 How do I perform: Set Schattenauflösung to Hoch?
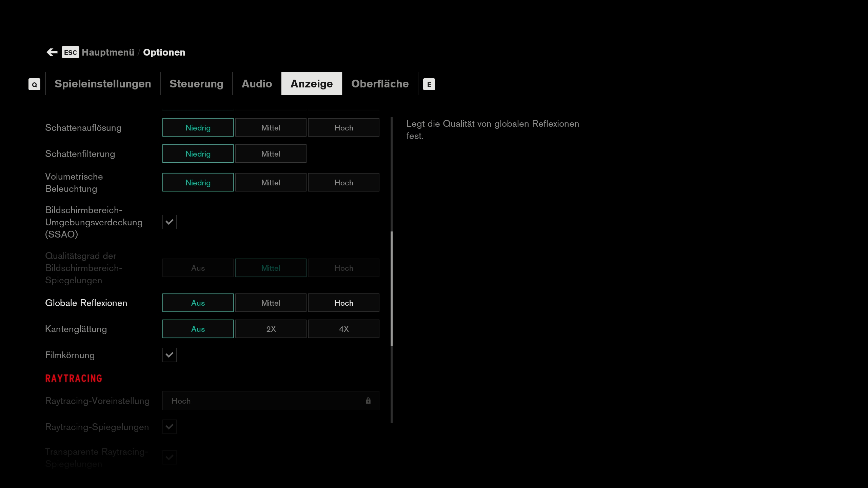[x=343, y=128]
